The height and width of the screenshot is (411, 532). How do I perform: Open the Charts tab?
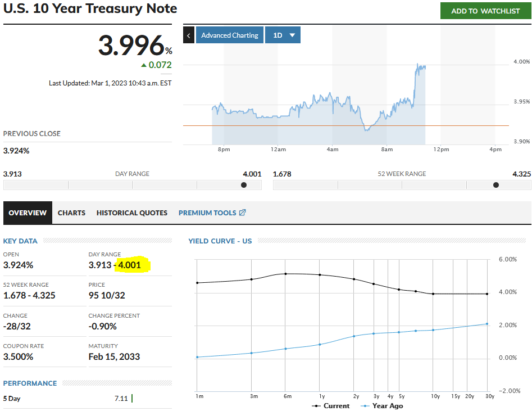pyautogui.click(x=71, y=213)
